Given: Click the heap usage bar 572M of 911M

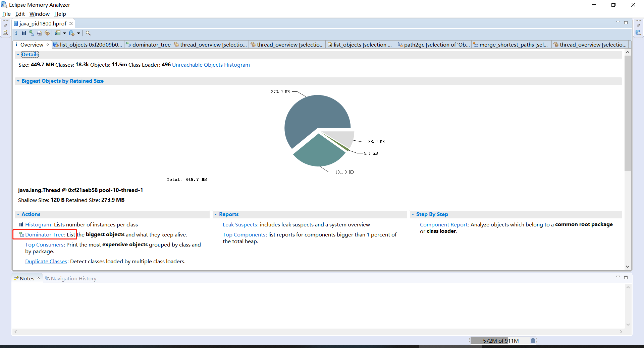Looking at the screenshot, I should pos(500,341).
